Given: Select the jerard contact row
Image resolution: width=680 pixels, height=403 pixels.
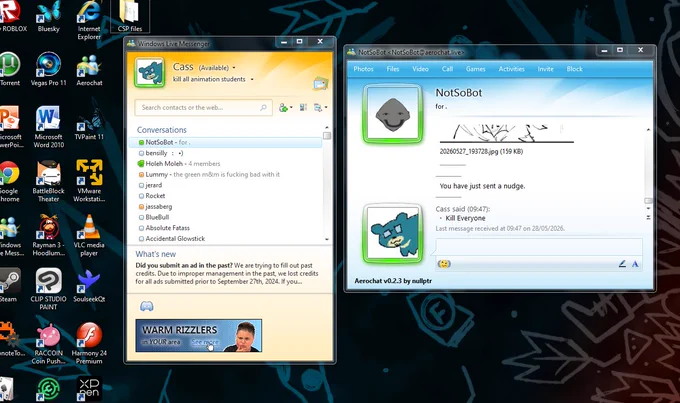Looking at the screenshot, I should [x=226, y=185].
